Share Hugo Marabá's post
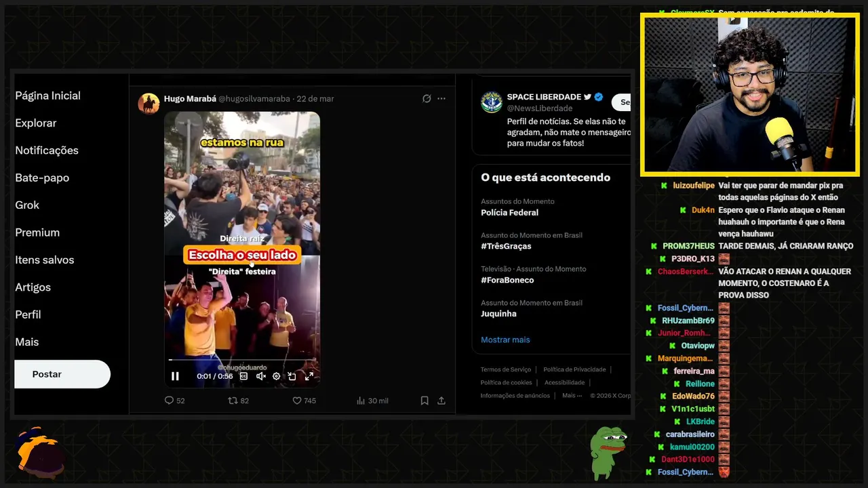This screenshot has width=868, height=488. click(x=441, y=401)
